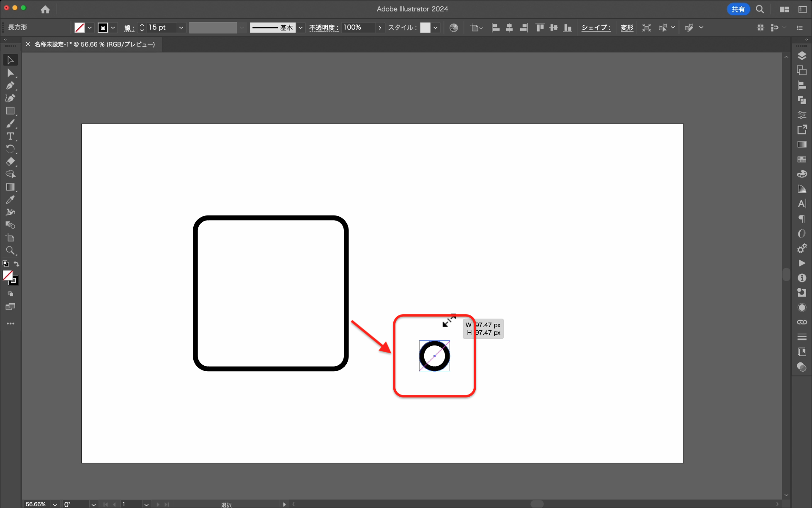
Task: Select the Direct Selection tool
Action: pyautogui.click(x=10, y=73)
